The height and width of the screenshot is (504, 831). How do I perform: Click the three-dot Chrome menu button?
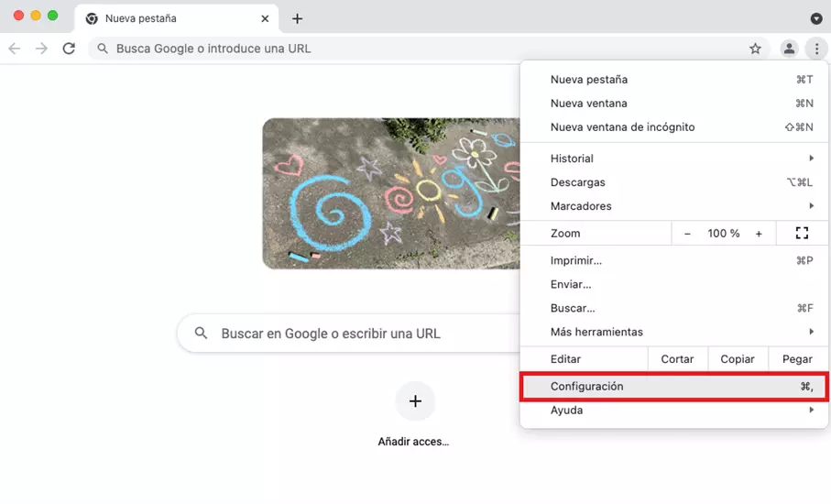coord(816,49)
